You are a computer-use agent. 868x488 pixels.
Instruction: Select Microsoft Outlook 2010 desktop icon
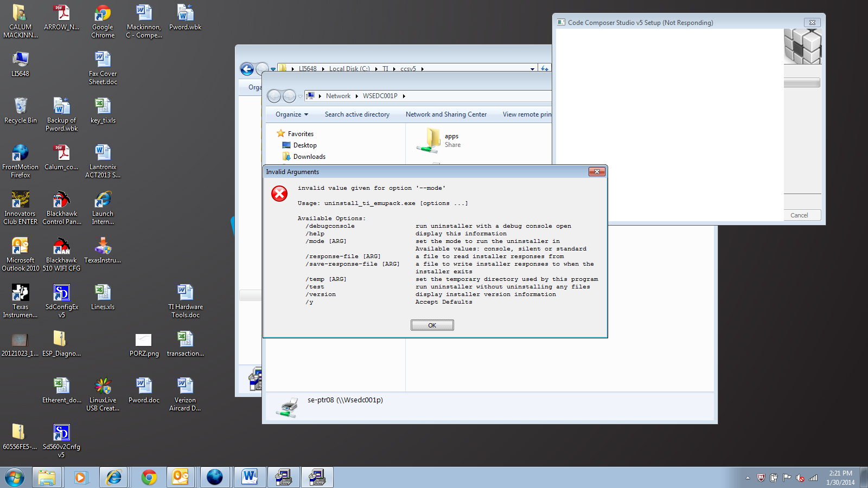(20, 254)
